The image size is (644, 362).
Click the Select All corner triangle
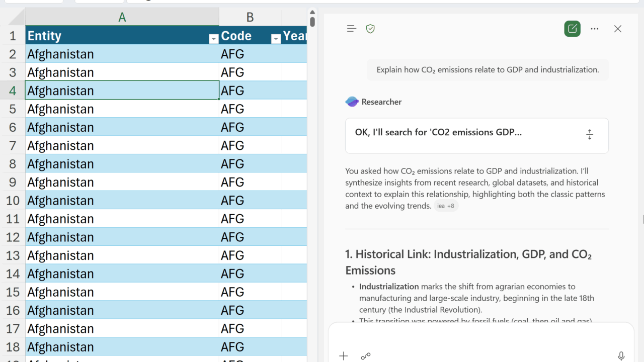(x=15, y=19)
